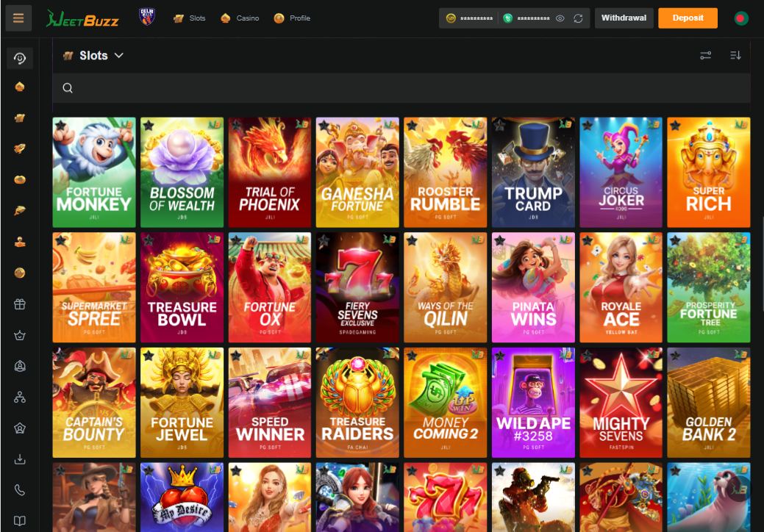The height and width of the screenshot is (532, 764).
Task: Click the rulebook icon at the sidebar bottom
Action: click(x=20, y=520)
